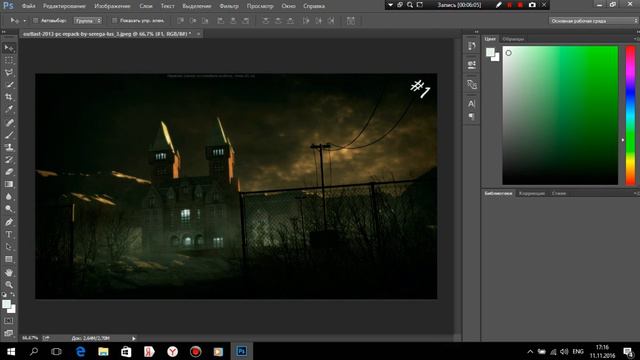640x360 pixels.
Task: Click the foreground color swatch in the toolbox
Action: tap(7, 304)
